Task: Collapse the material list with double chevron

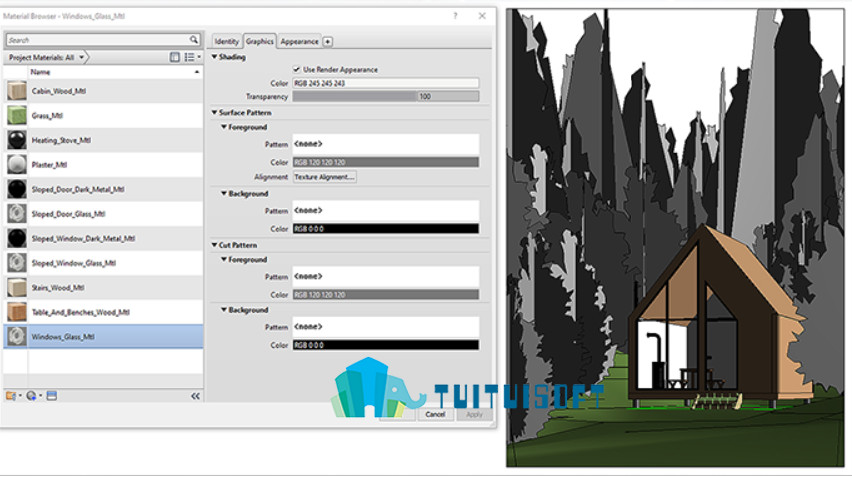Action: click(195, 396)
